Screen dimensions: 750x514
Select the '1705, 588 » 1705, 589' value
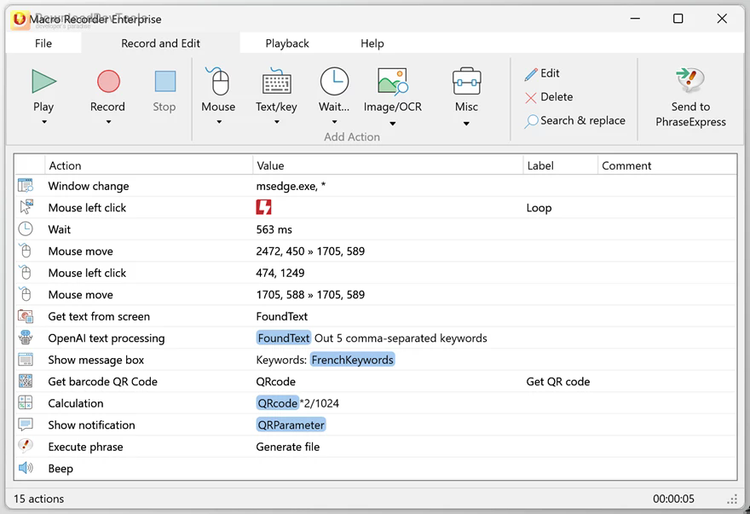tap(310, 295)
